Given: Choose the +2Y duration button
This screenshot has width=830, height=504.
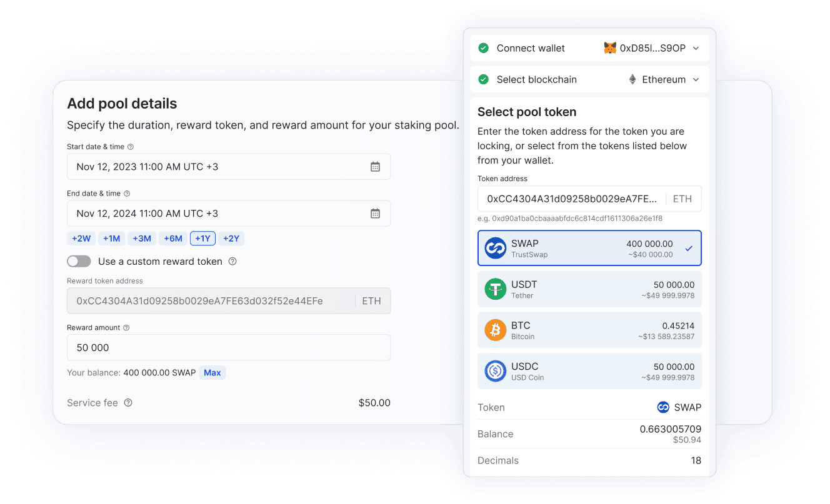Looking at the screenshot, I should coord(231,239).
